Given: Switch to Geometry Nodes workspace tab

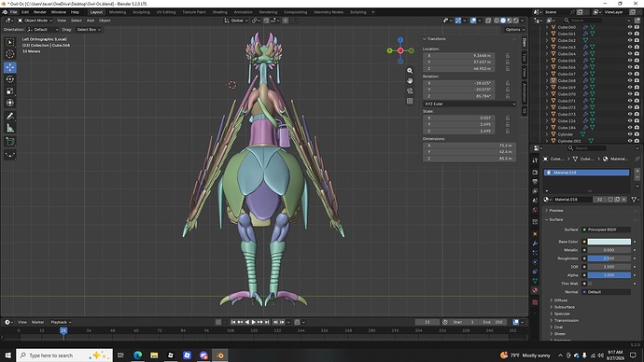Looking at the screenshot, I should (329, 12).
